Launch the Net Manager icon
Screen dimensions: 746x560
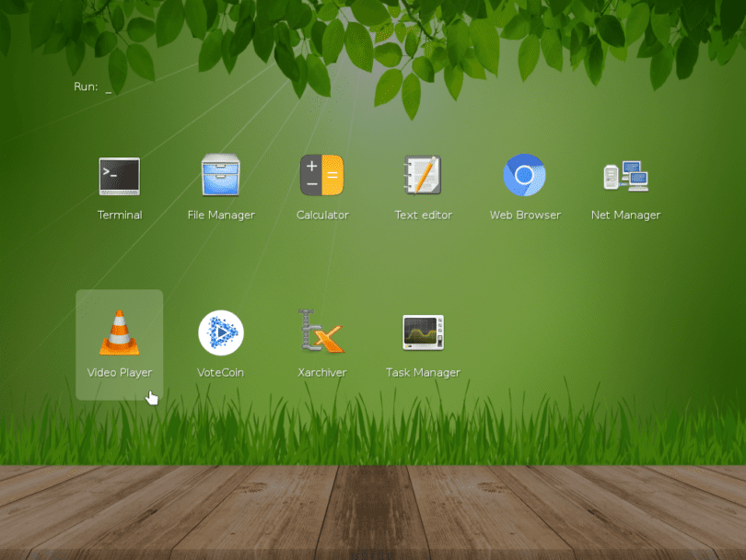click(625, 176)
